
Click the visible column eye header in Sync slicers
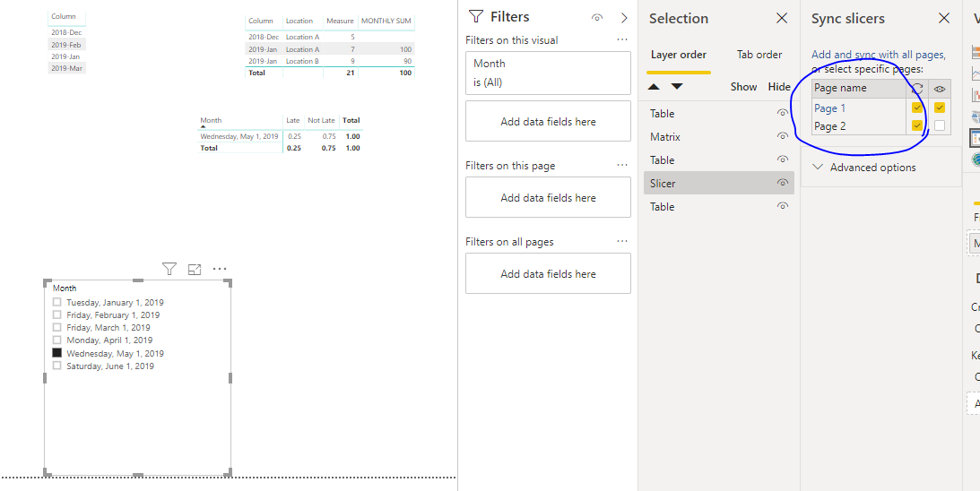[940, 89]
